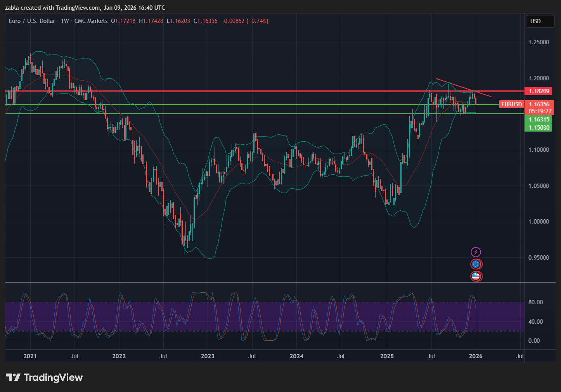Select the red 1.18209 price label
Image resolution: width=561 pixels, height=392 pixels.
pyautogui.click(x=538, y=91)
